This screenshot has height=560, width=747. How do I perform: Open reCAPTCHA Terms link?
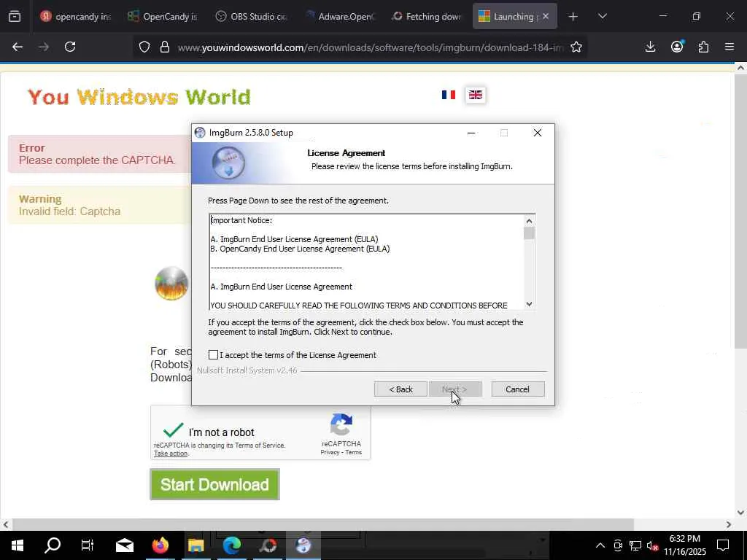point(354,452)
